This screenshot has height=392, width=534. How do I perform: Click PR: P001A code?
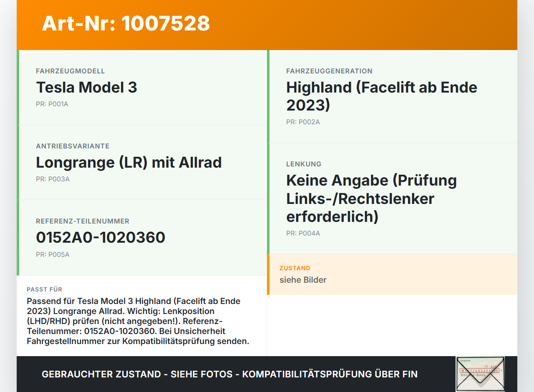pos(52,104)
